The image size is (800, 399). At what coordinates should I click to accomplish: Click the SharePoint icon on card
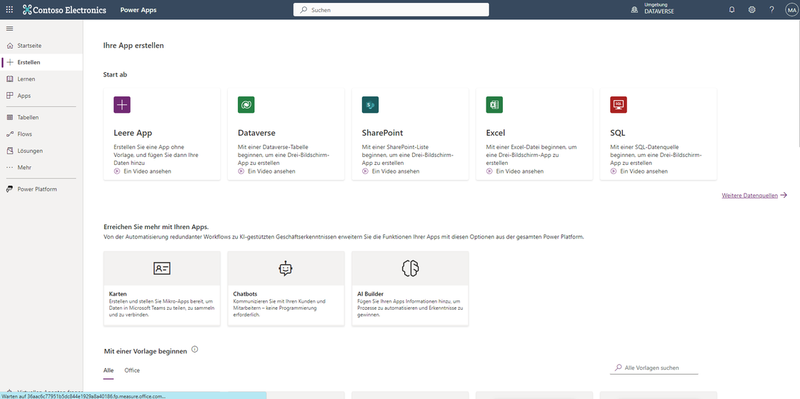[x=370, y=105]
